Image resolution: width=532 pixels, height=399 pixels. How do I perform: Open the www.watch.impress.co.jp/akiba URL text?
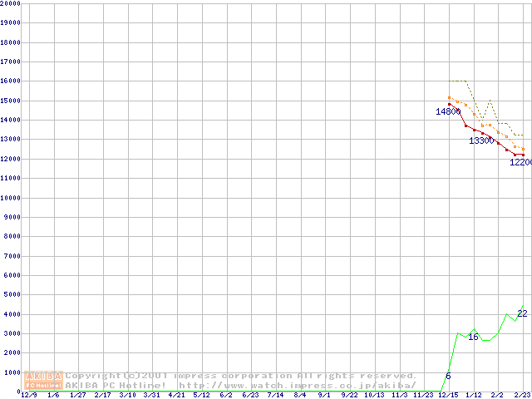[x=297, y=385]
